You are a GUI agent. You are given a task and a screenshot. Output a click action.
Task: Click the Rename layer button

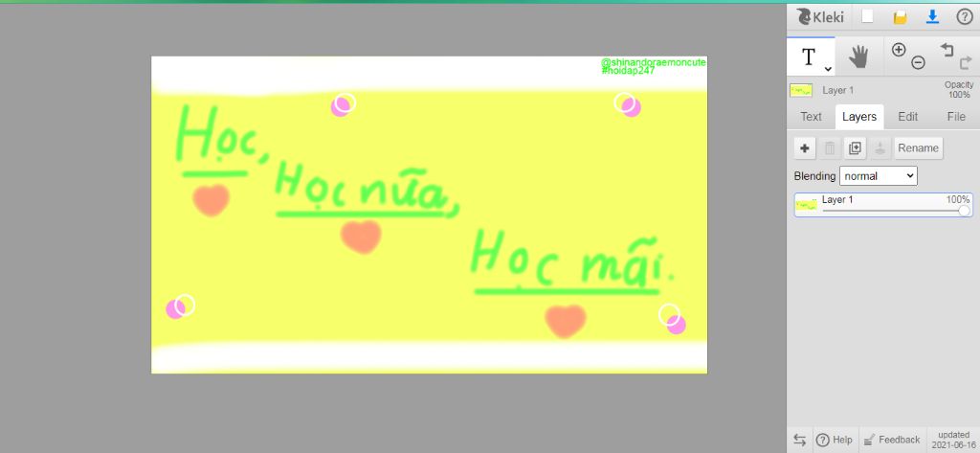pyautogui.click(x=918, y=148)
